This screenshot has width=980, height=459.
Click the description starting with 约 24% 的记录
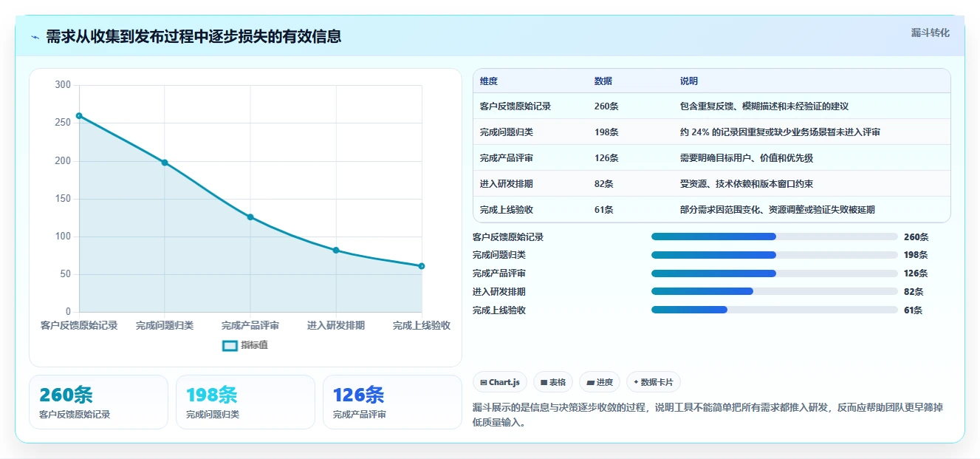(780, 132)
